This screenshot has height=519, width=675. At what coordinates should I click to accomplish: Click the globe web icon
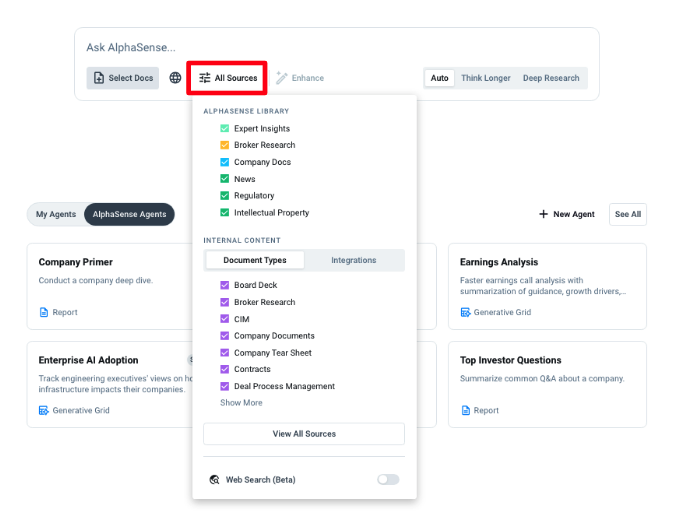pyautogui.click(x=175, y=78)
